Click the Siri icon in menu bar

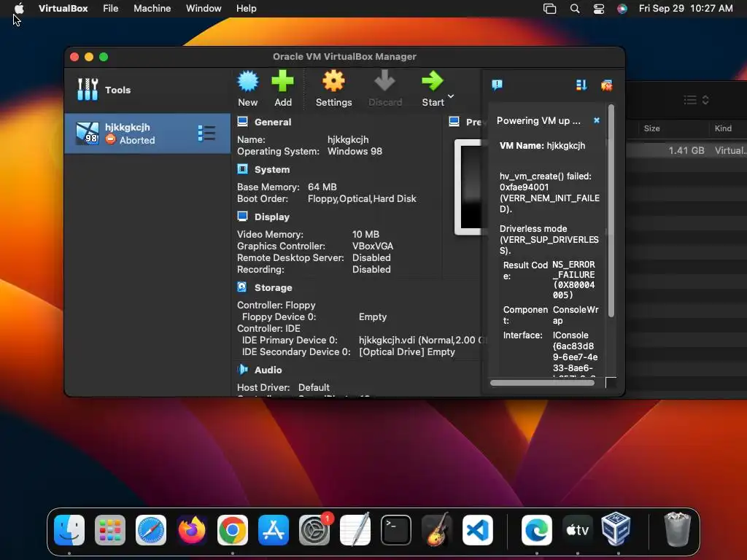pos(622,9)
